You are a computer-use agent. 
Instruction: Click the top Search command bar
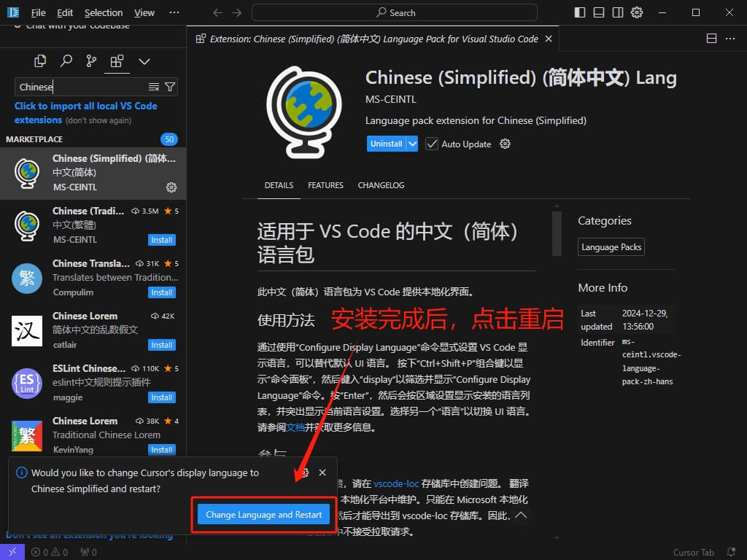point(395,12)
